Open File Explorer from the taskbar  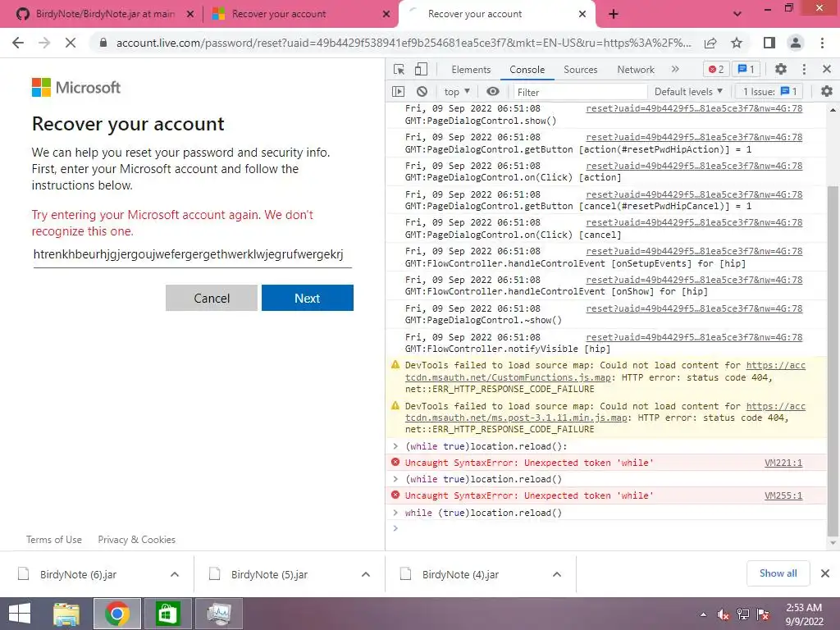tap(66, 614)
